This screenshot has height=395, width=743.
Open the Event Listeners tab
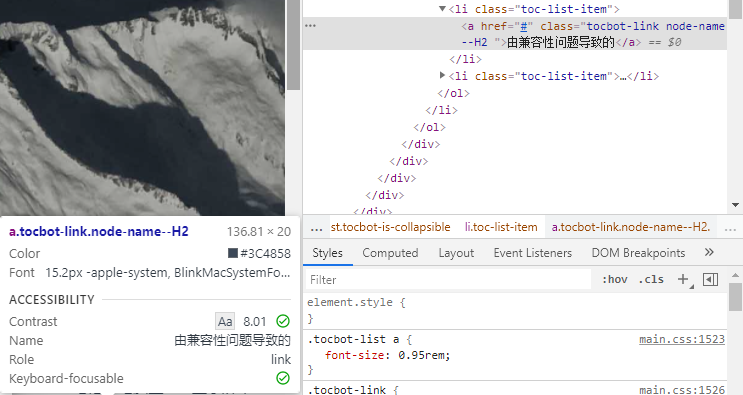(533, 253)
